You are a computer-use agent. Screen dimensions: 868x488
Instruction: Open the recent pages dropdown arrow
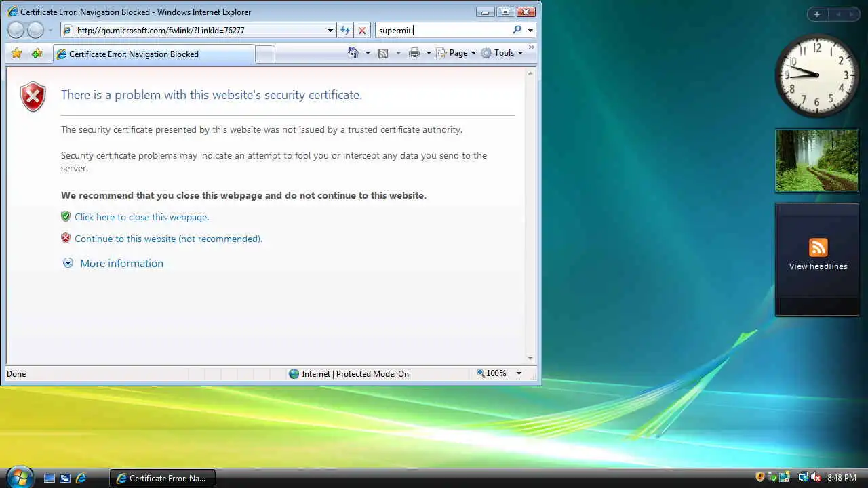coord(50,30)
